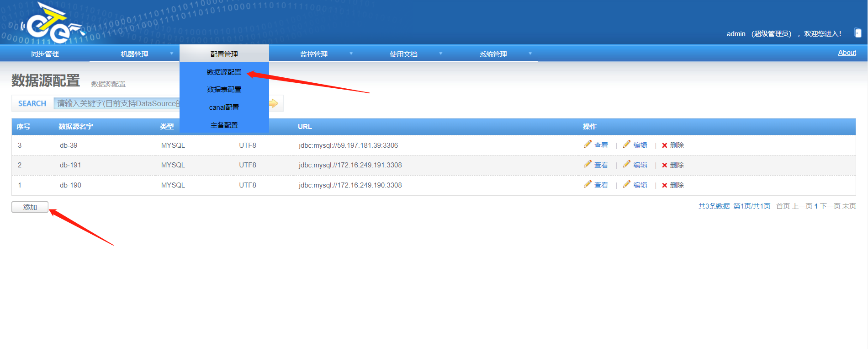Click page number 1 in pagination

coord(816,206)
